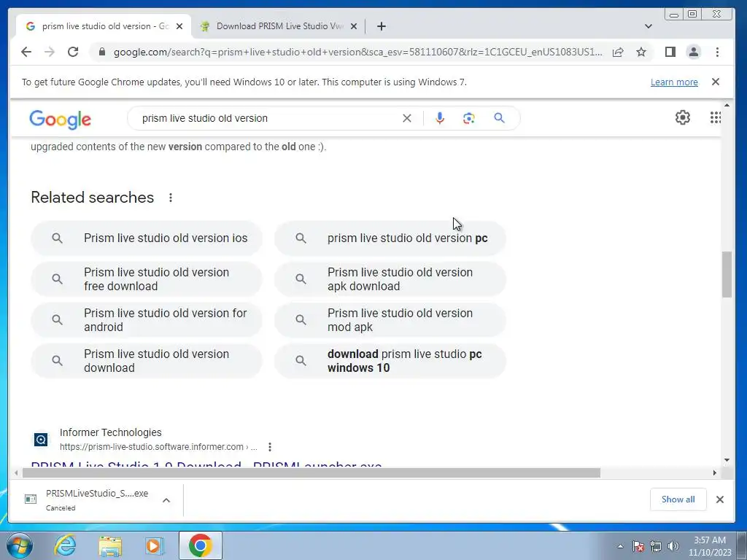The width and height of the screenshot is (747, 560).
Task: Open Related searches three-dot options
Action: point(171,198)
